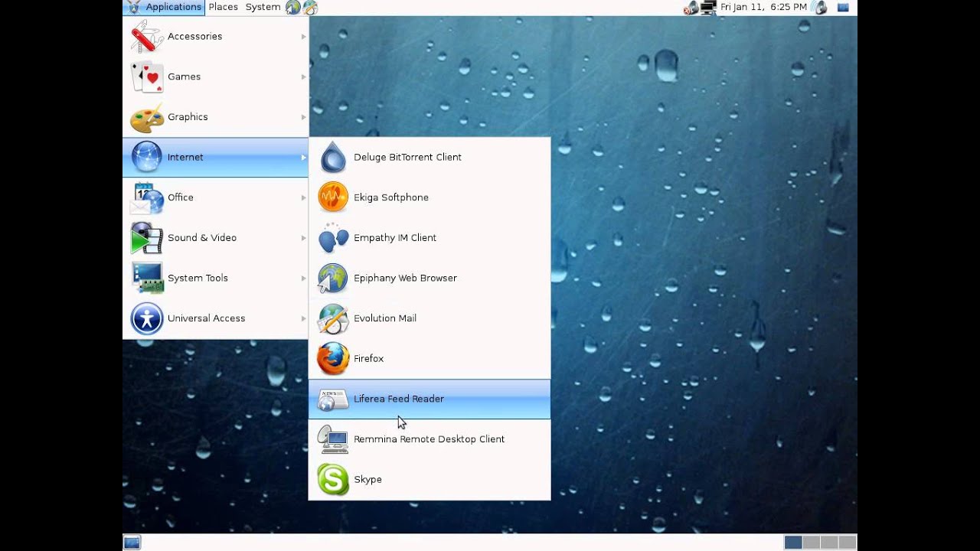Open the Applications menu in the top panel
Viewport: 980px width, 551px height.
click(x=165, y=7)
